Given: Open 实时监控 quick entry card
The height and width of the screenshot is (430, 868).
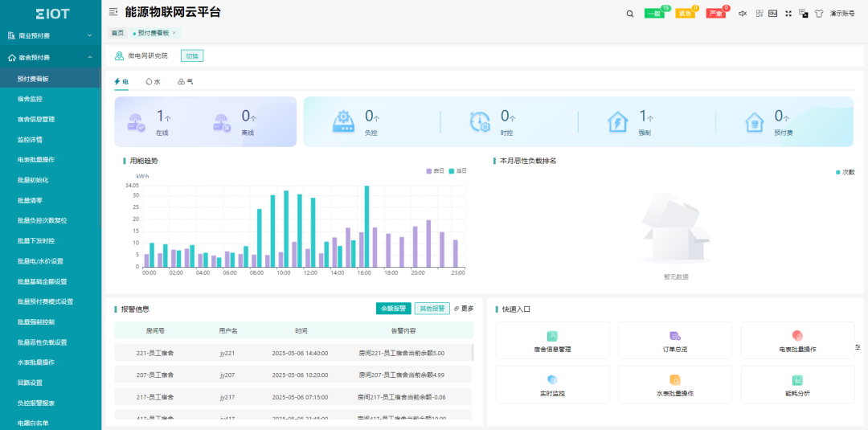Looking at the screenshot, I should 552,384.
